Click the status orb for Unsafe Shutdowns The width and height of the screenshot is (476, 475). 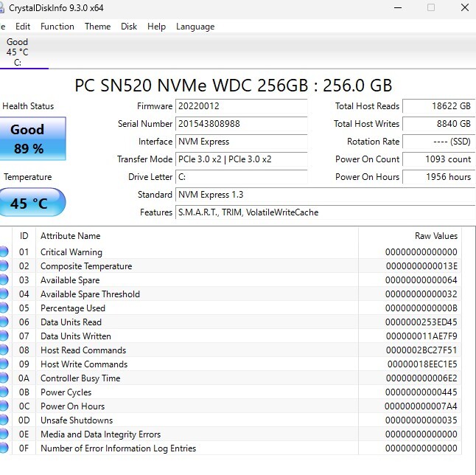(x=4, y=420)
